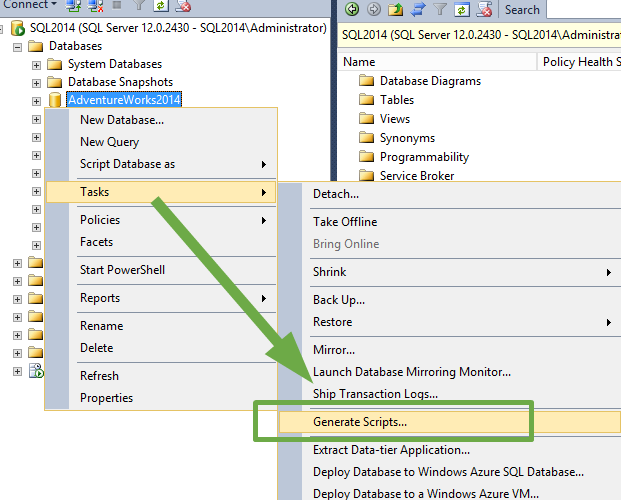Click the green Back arrow in details pane
621x500 pixels.
tap(352, 9)
